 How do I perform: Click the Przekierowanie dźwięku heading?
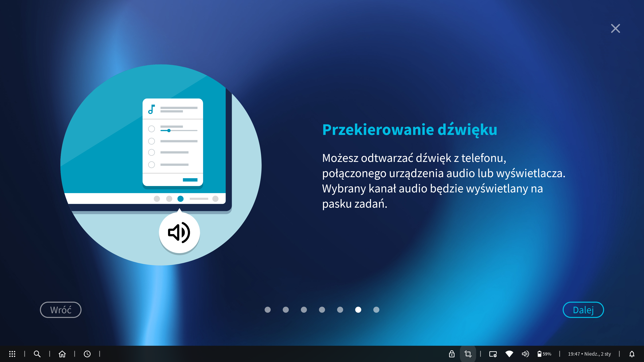tap(410, 130)
